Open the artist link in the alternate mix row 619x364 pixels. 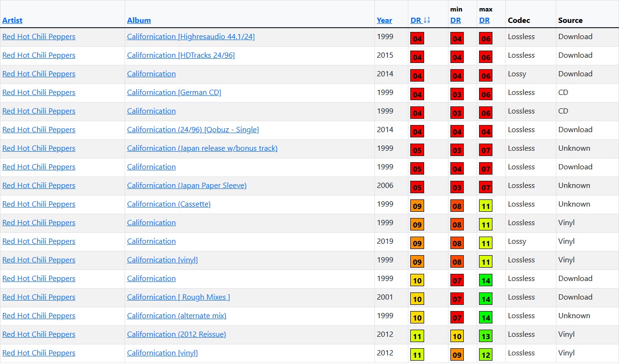tap(39, 316)
